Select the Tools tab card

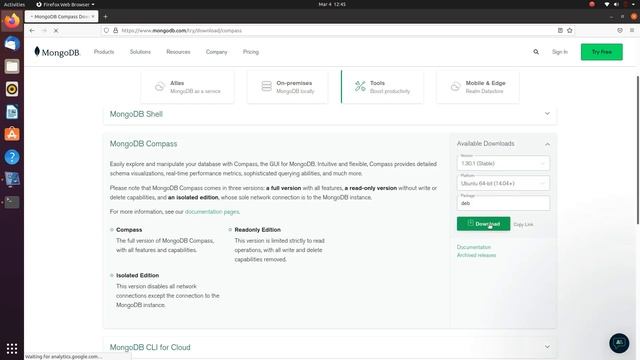pos(382,87)
